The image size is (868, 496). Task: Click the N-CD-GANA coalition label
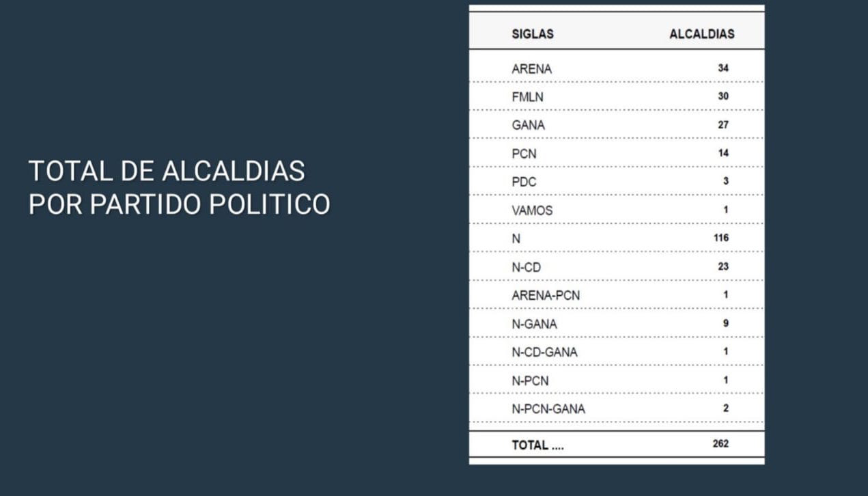tap(544, 353)
